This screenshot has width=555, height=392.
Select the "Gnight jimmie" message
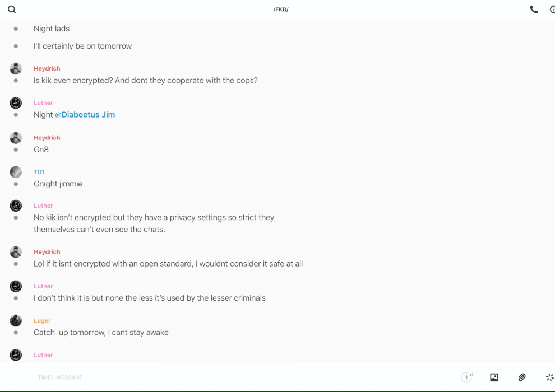58,184
